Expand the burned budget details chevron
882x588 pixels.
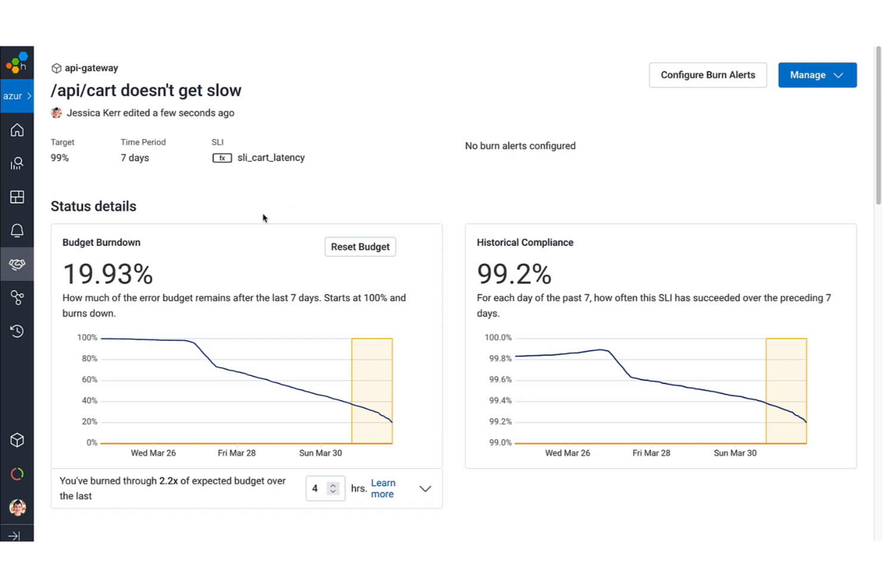pos(425,489)
